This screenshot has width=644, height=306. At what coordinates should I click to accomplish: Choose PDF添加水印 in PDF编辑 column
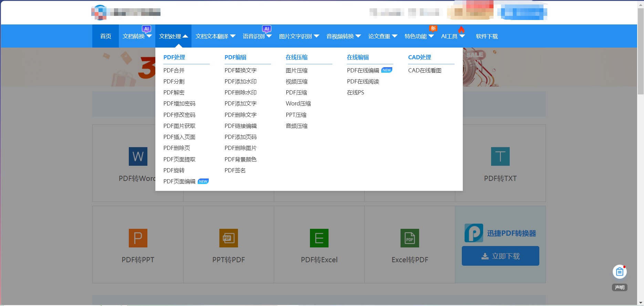point(240,82)
